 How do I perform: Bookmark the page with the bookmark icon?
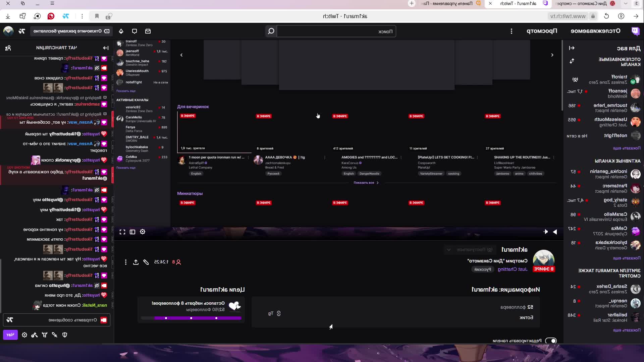tap(97, 16)
